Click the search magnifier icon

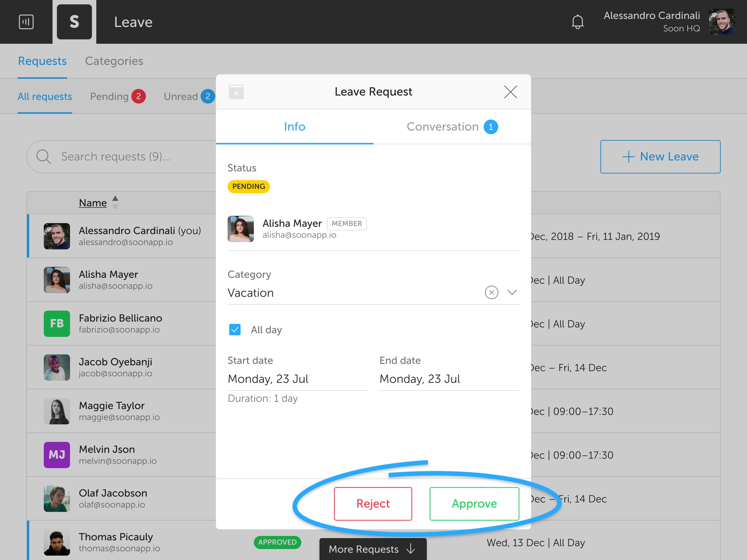(43, 157)
